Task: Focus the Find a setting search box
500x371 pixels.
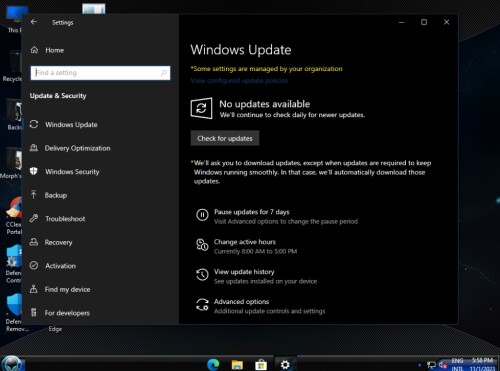Action: [x=100, y=73]
